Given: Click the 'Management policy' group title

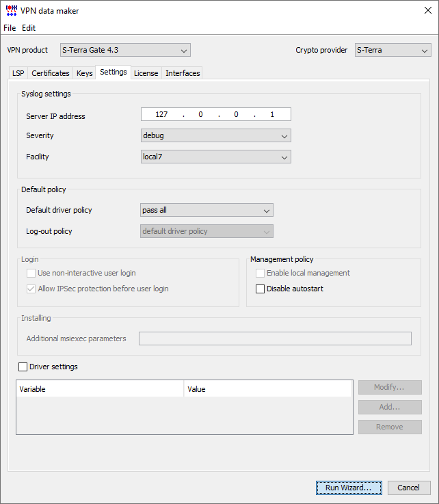Looking at the screenshot, I should click(282, 259).
